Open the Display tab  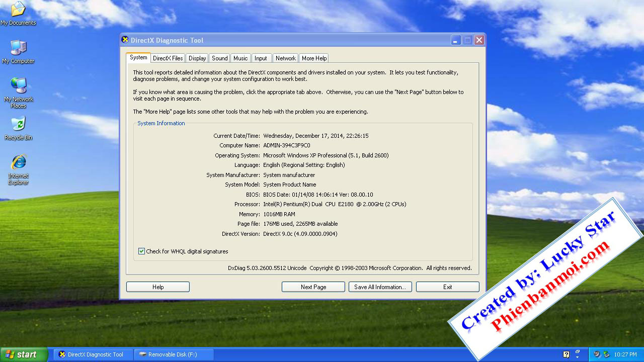[x=197, y=58]
